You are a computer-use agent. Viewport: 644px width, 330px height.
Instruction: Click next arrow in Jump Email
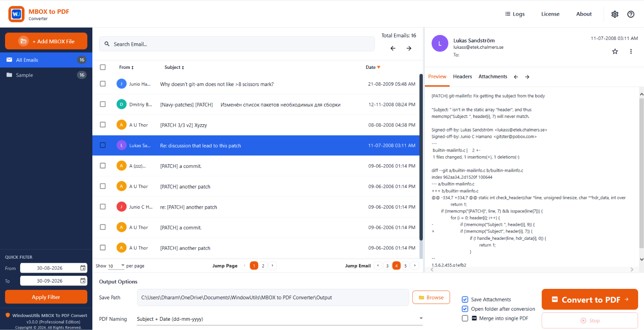point(415,265)
